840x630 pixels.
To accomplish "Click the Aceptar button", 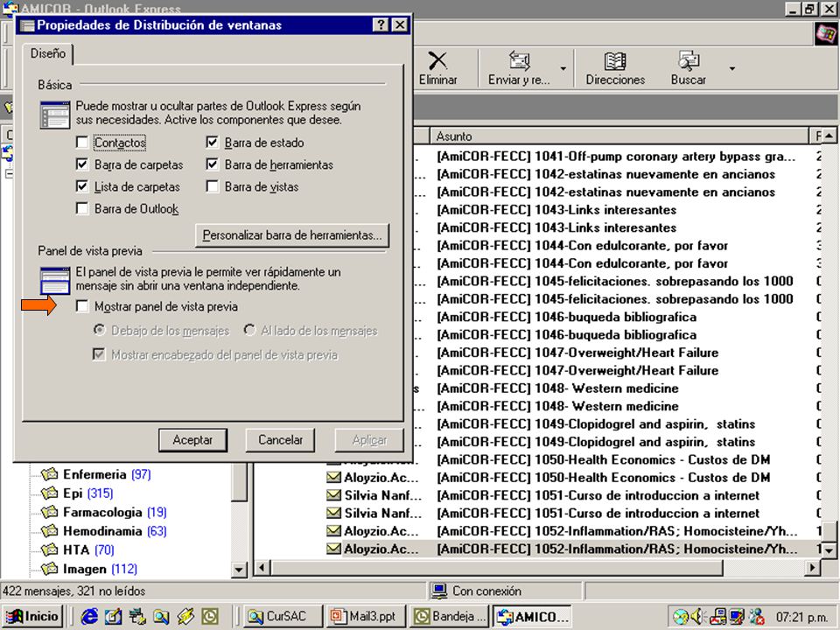I will pyautogui.click(x=192, y=440).
